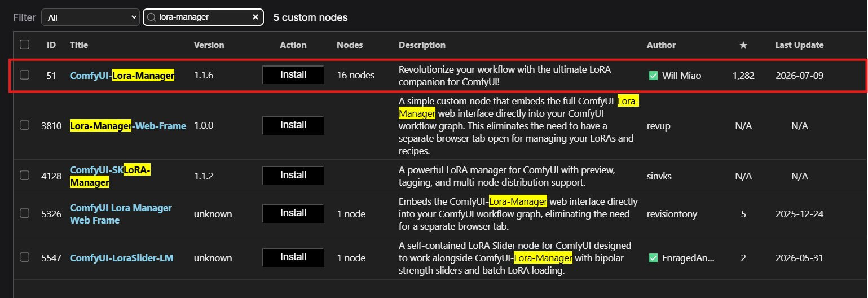Click the Will Miao author name

pyautogui.click(x=682, y=75)
